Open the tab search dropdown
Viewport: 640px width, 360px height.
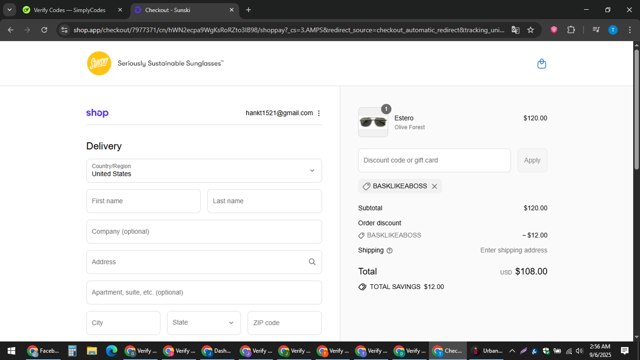click(x=9, y=10)
